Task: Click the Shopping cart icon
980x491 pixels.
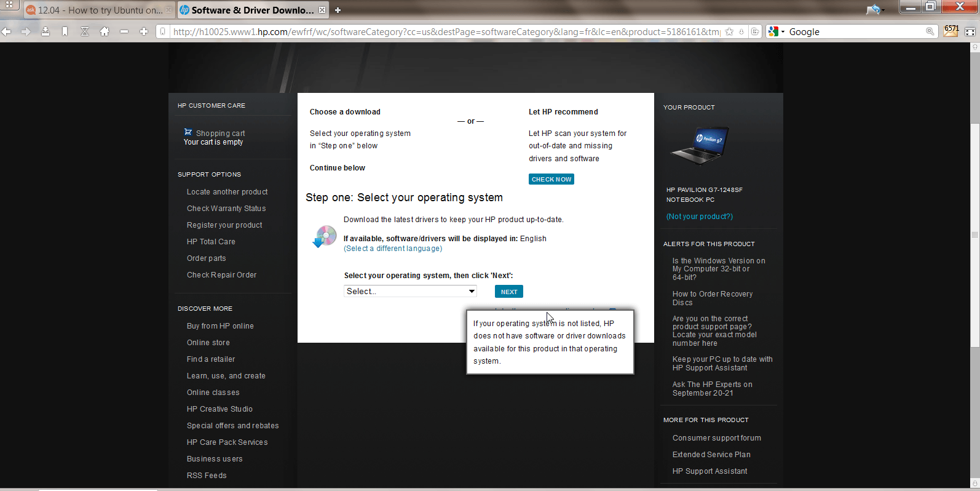Action: pos(188,132)
